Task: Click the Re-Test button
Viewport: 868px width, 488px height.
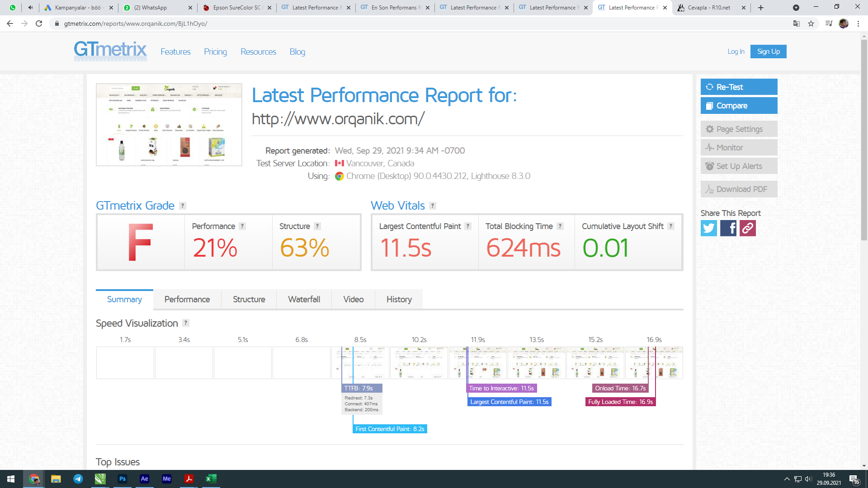Action: (739, 87)
